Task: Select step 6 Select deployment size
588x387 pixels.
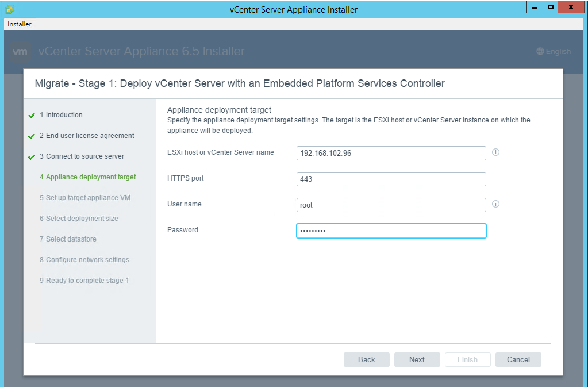Action: click(x=79, y=218)
